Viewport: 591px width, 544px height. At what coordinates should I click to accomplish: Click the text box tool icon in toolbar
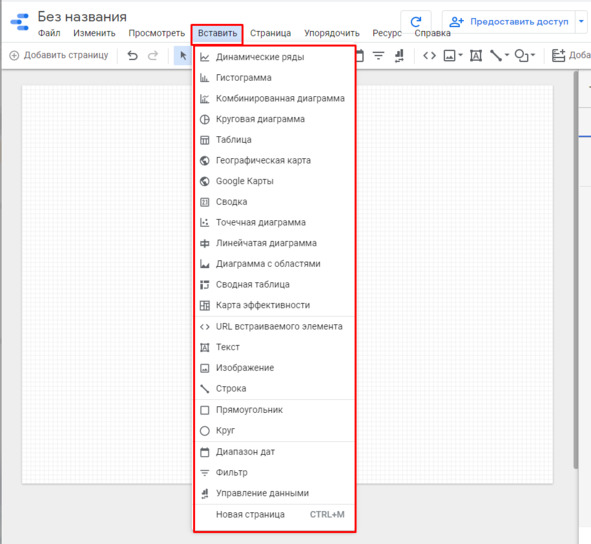476,56
